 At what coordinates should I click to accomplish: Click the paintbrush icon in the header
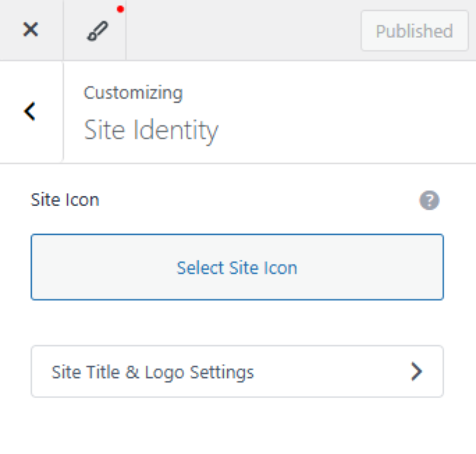97,31
